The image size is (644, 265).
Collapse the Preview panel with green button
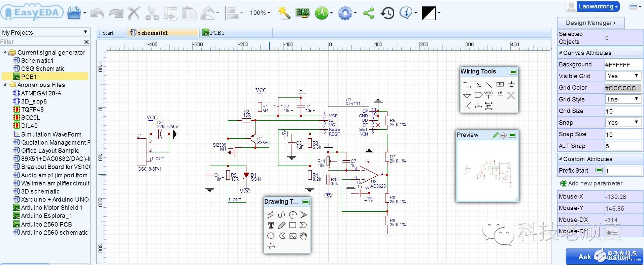click(512, 135)
